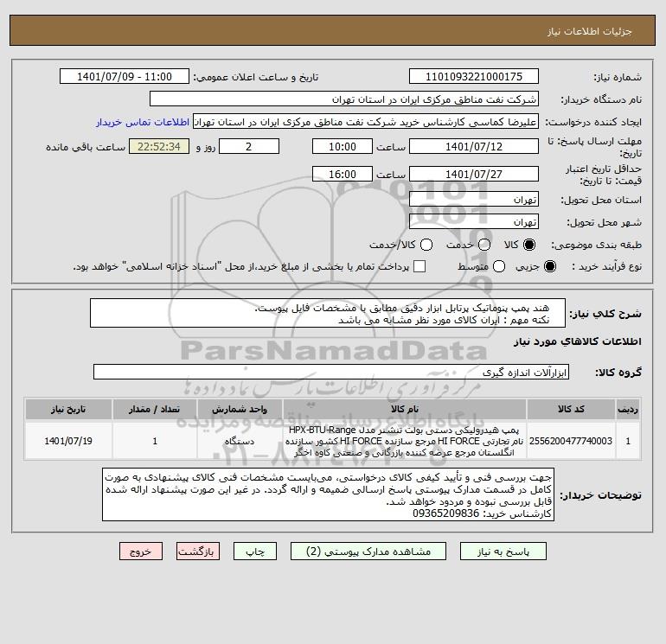Click the delivery city field تهران

[x=474, y=221]
